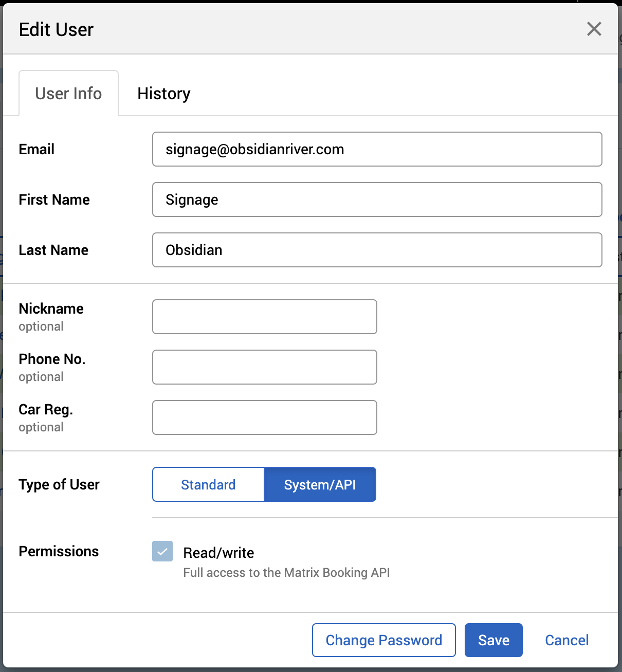
Task: Select the System/API user type
Action: 320,484
